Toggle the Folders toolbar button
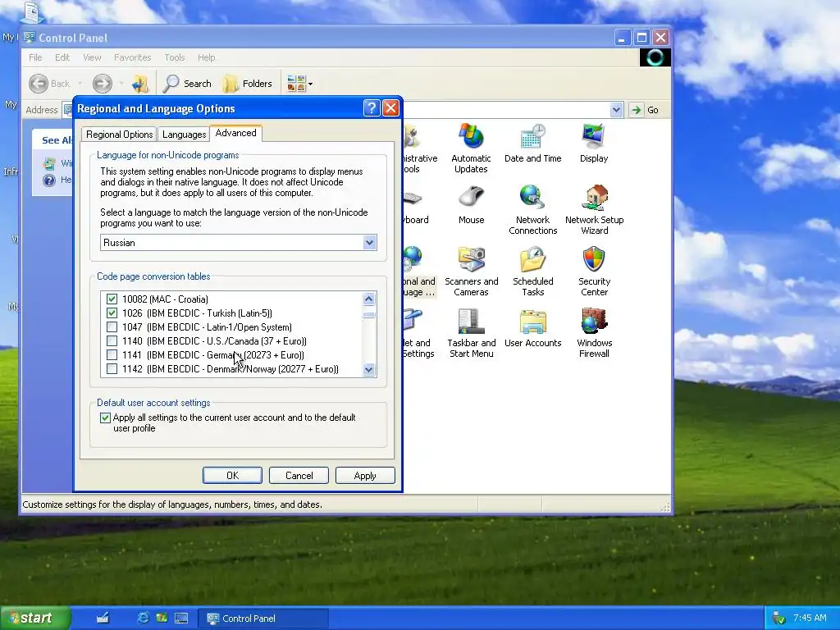840x630 pixels. [248, 84]
